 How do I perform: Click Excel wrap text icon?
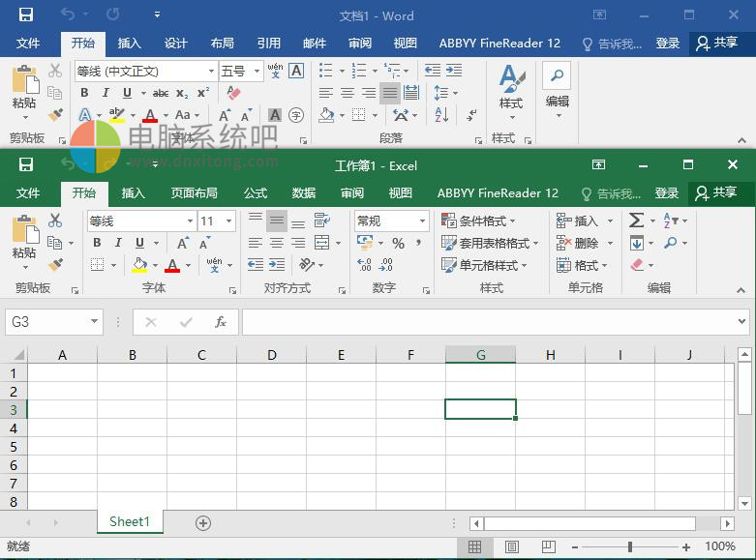(x=322, y=221)
